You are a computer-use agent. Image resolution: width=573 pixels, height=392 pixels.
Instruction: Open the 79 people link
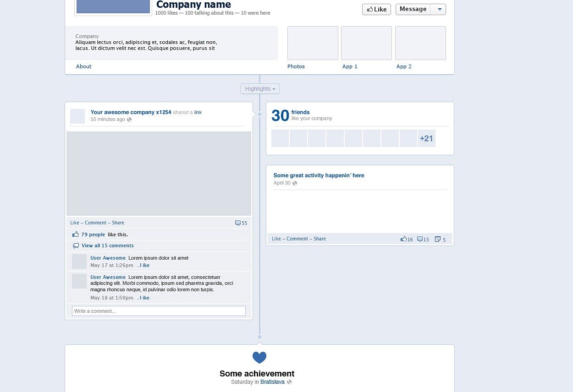tap(93, 234)
